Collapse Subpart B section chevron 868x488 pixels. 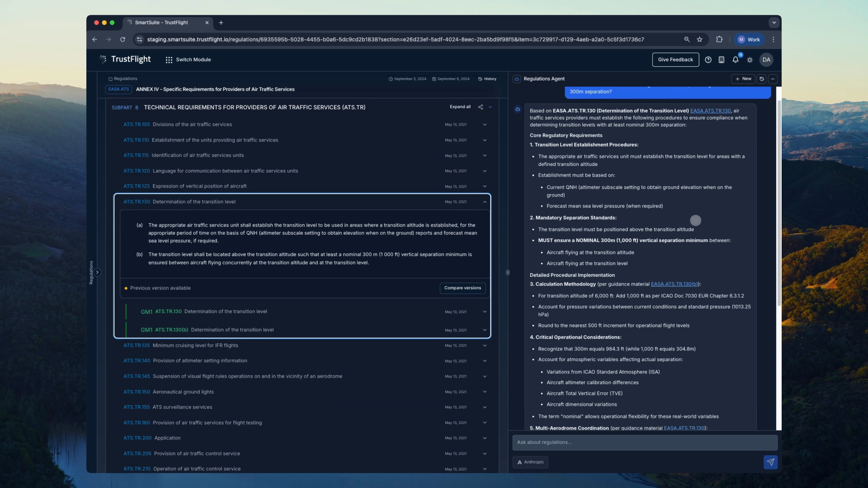coord(490,107)
